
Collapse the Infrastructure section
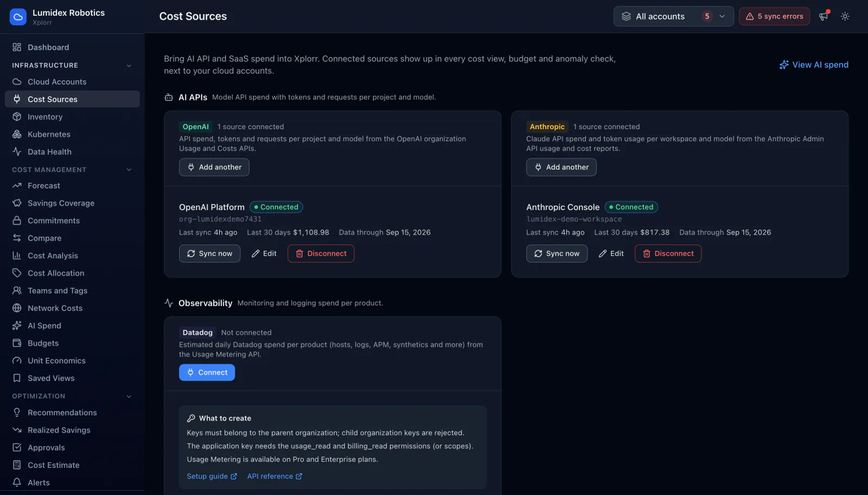(x=129, y=65)
